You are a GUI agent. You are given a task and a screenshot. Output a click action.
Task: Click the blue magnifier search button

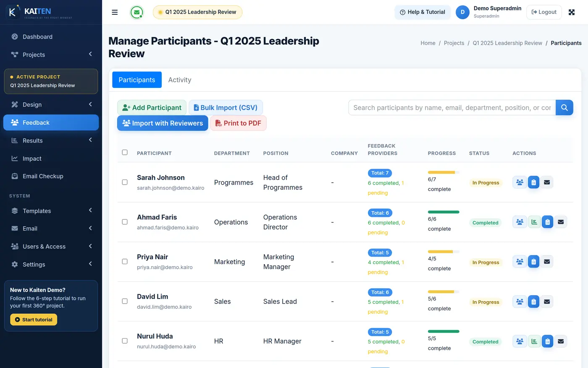point(564,108)
